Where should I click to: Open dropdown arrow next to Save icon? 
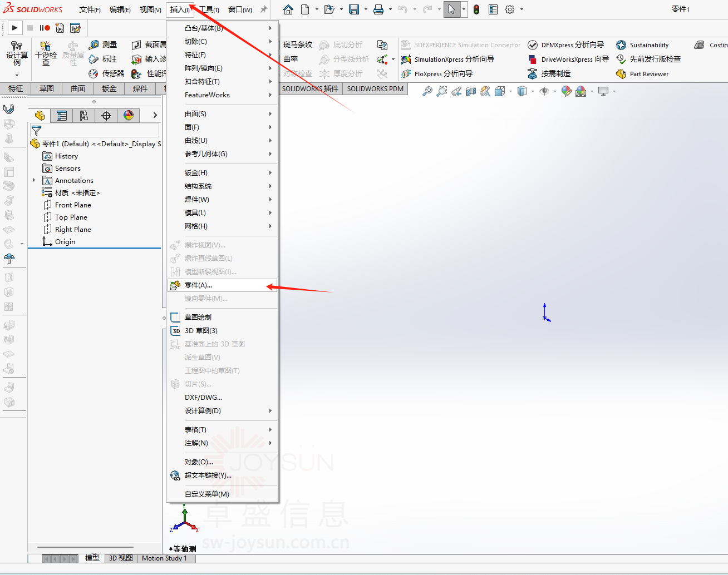pos(366,9)
